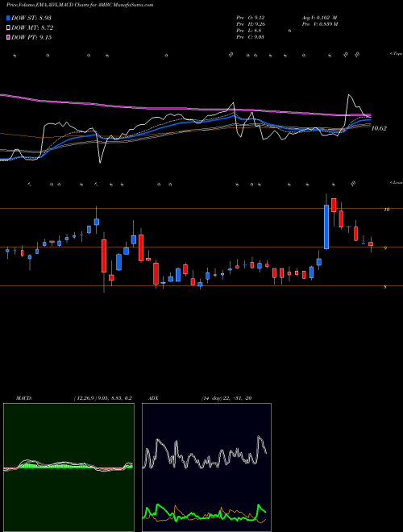The width and height of the screenshot is (403, 532).
Task: Click the last red candle on the chart
Action: click(x=371, y=243)
